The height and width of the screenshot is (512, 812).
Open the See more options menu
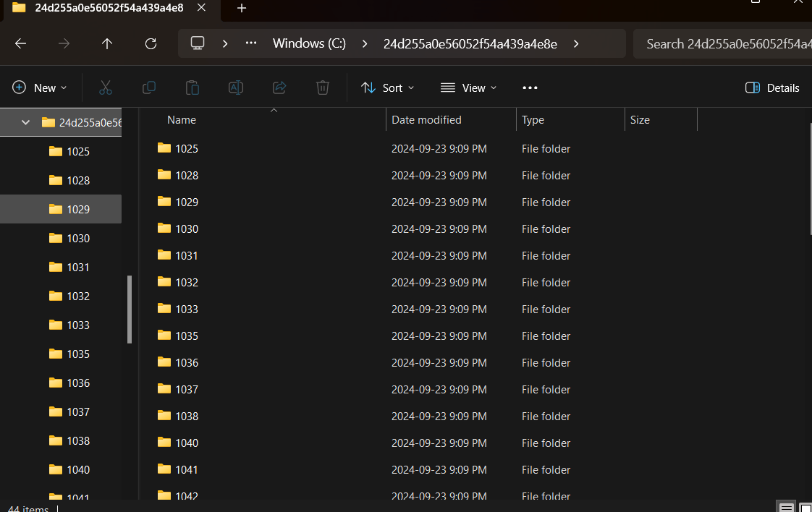click(x=530, y=88)
